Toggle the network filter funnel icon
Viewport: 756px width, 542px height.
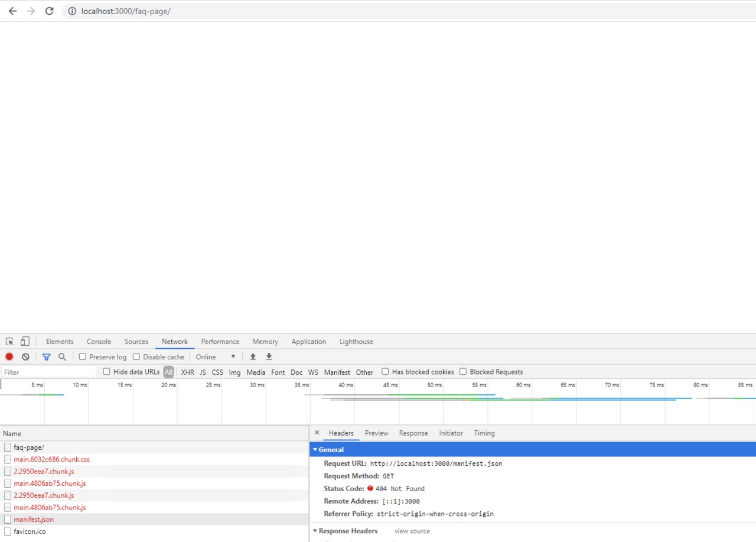pyautogui.click(x=46, y=357)
